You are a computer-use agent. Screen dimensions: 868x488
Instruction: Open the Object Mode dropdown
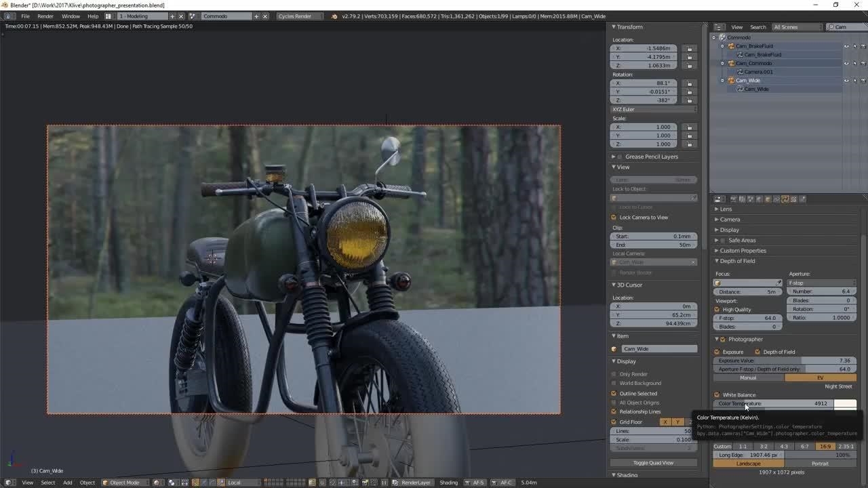(124, 483)
